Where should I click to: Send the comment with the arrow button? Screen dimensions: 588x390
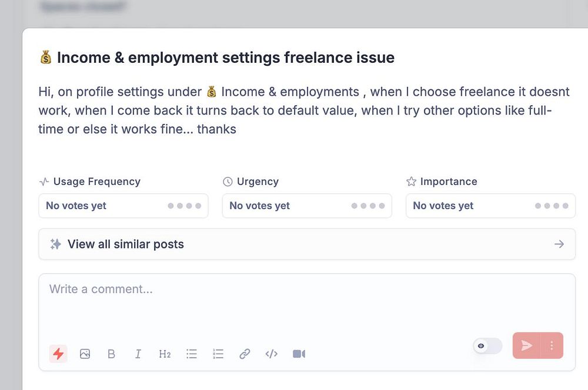(x=527, y=345)
